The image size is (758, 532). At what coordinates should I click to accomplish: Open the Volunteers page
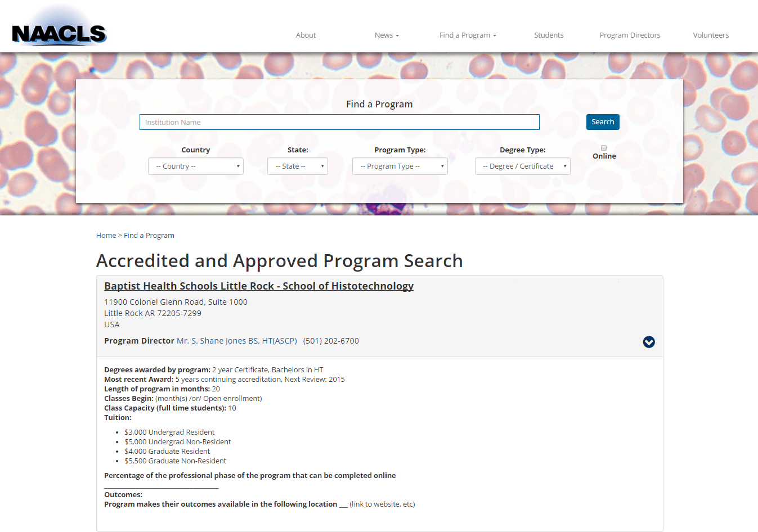711,35
